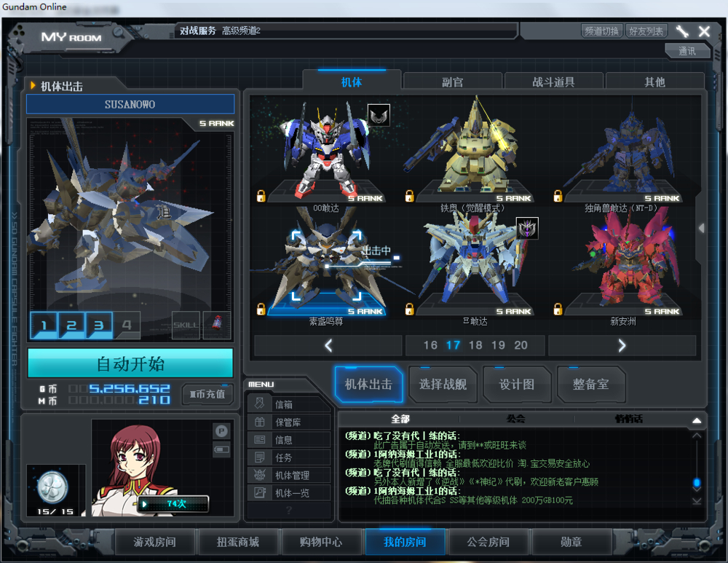Screen dimensions: 728x563
Task: Click M币充值 button
Action: (x=207, y=394)
